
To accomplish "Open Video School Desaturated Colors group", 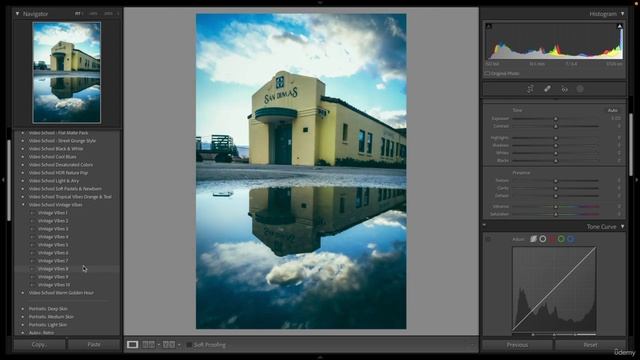I will [61, 164].
